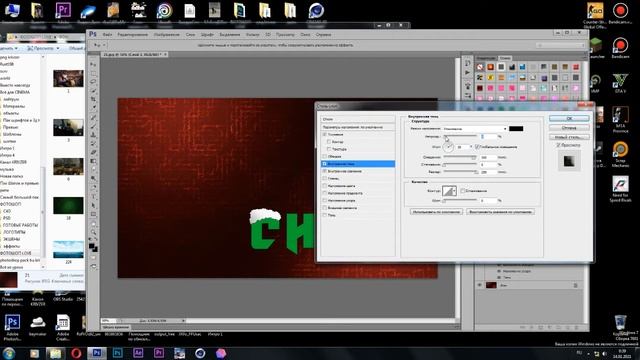Select the Zoom magnifier tool
This screenshot has height=360, width=640.
93,232
